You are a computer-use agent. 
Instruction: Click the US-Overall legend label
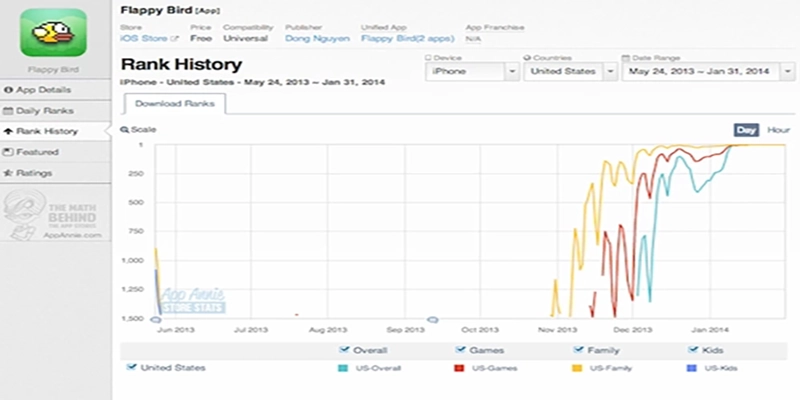pos(377,368)
